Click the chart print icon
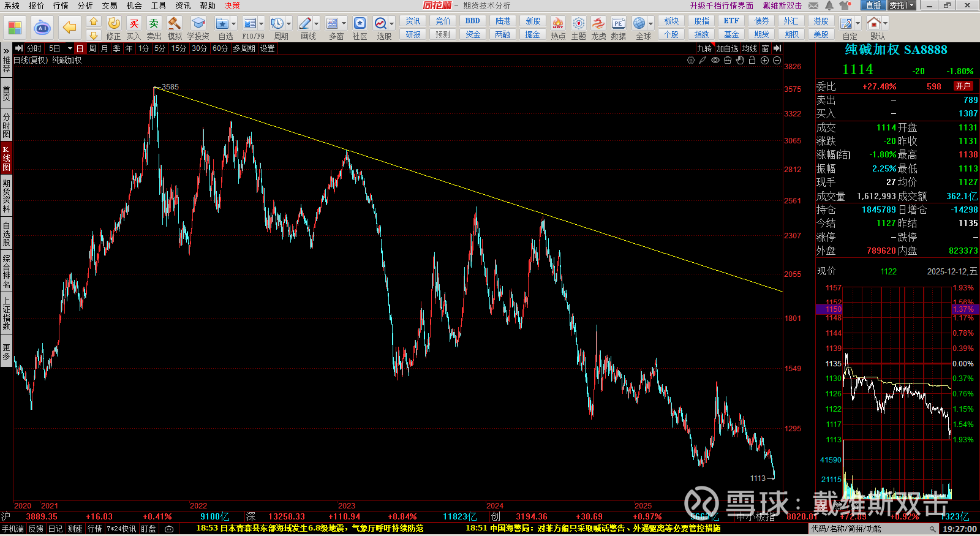This screenshot has height=536, width=980. tap(728, 60)
